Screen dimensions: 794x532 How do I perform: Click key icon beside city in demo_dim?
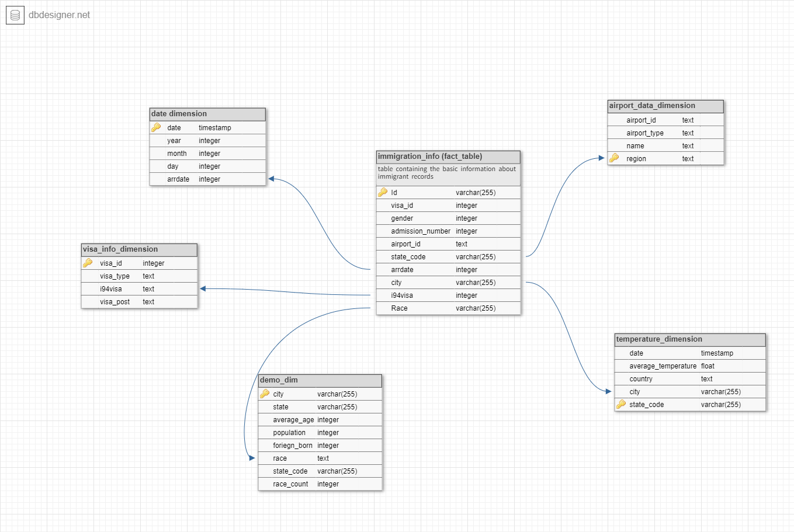tap(265, 394)
